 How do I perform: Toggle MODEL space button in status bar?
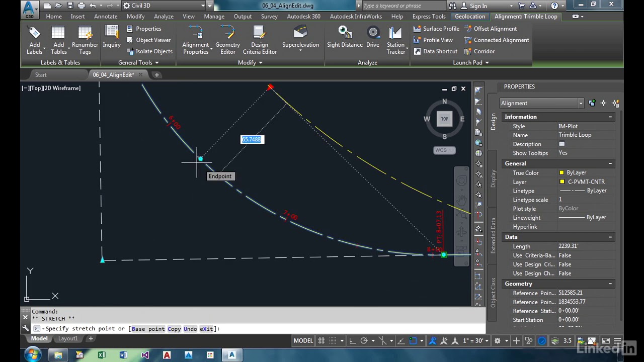(303, 341)
